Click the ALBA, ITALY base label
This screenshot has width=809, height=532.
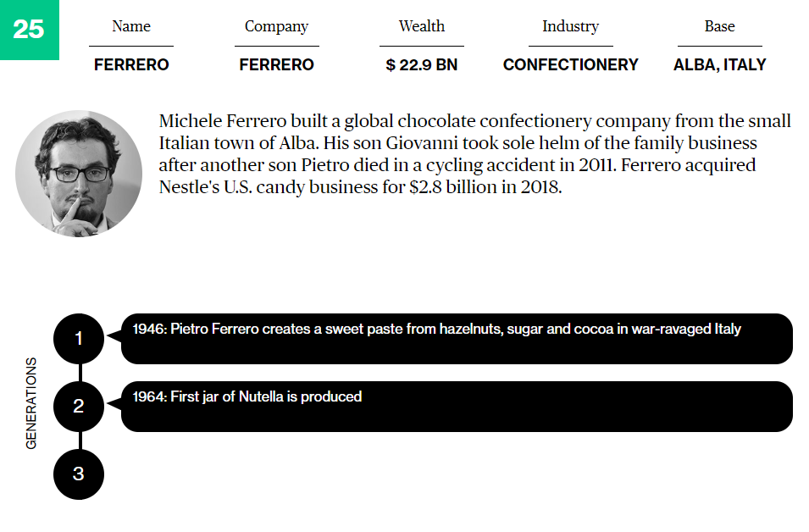coord(719,64)
